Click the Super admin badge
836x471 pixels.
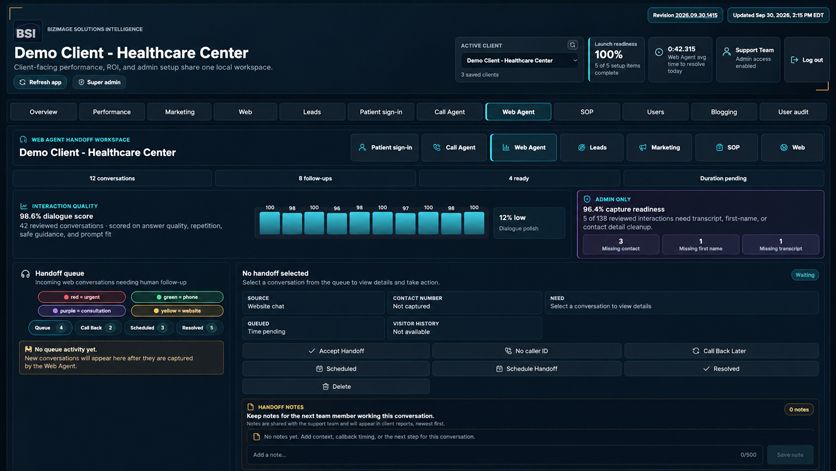[99, 82]
